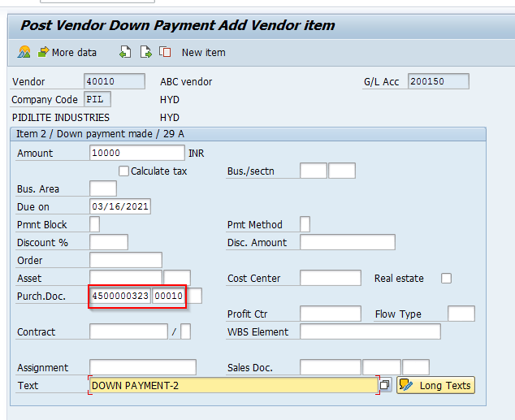This screenshot has width=515, height=420.
Task: Click the Text field with DOWN PAYMENT-2
Action: point(233,385)
